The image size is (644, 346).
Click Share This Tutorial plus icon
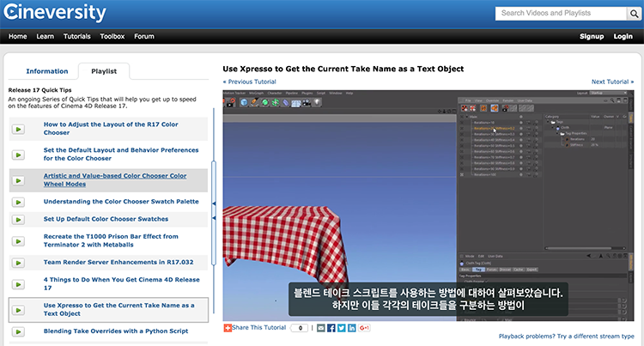(228, 328)
